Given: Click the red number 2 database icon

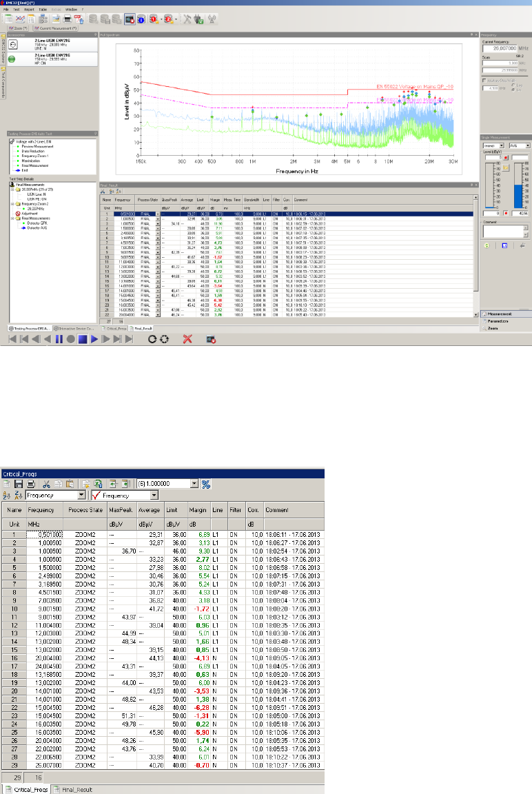Looking at the screenshot, I should [169, 19].
